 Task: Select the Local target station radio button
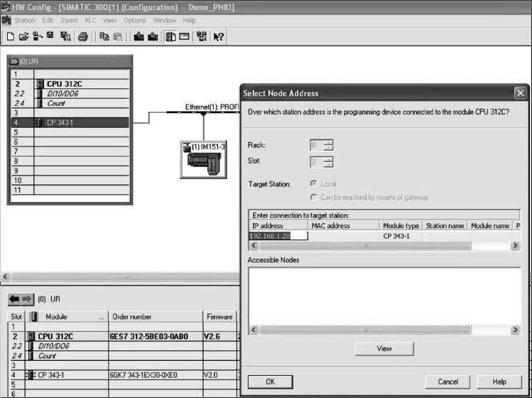click(313, 184)
